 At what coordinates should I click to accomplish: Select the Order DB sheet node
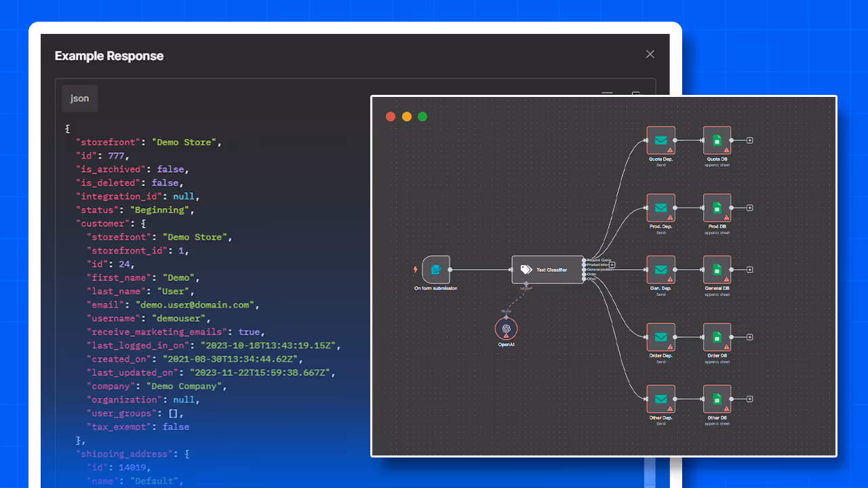point(717,337)
